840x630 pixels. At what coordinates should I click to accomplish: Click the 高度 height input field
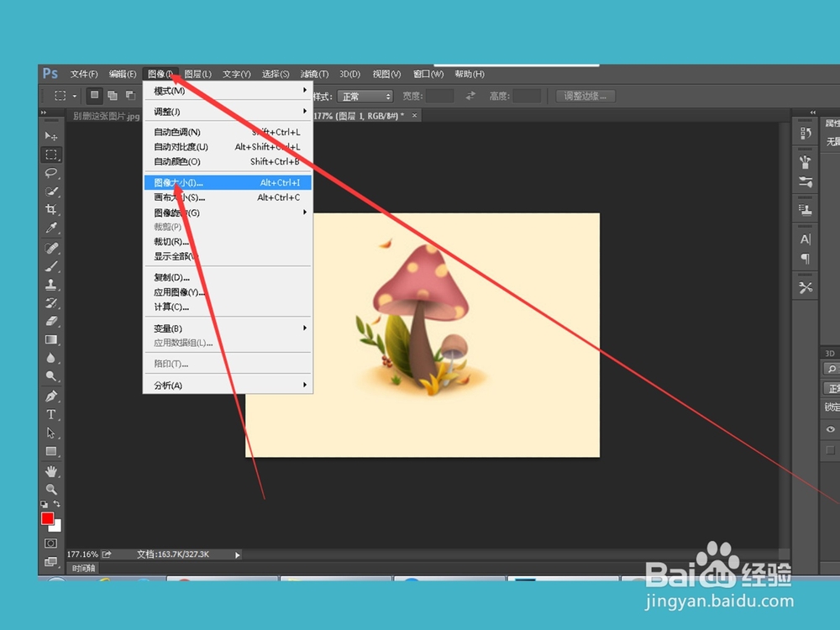point(528,97)
